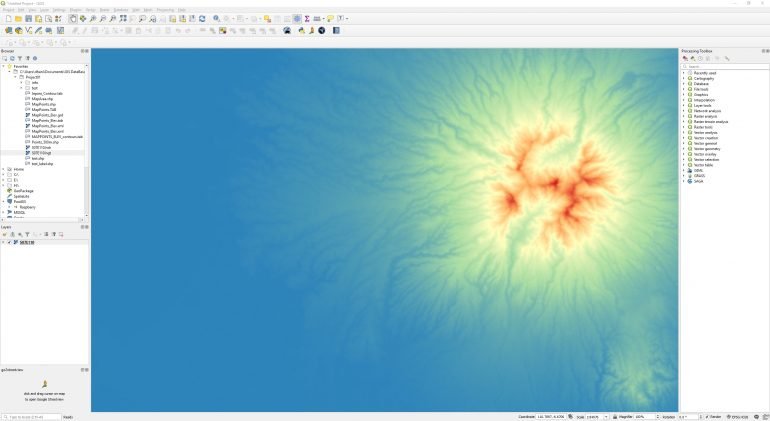Open the Help menu
770x421 pixels.
182,10
